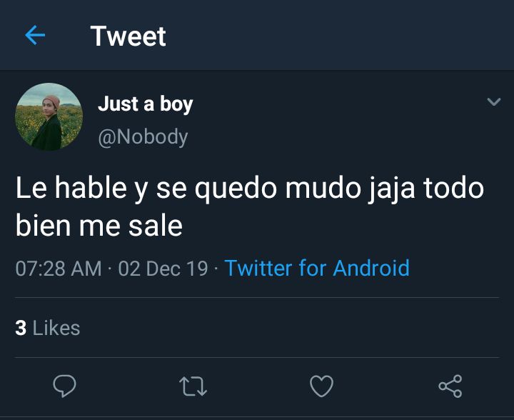This screenshot has height=420, width=514.
Task: Visit the profile named Just a boy
Action: (145, 104)
